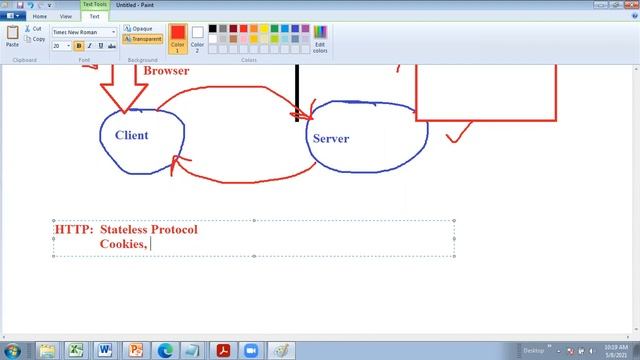Select Color 2 background slot

point(198,39)
